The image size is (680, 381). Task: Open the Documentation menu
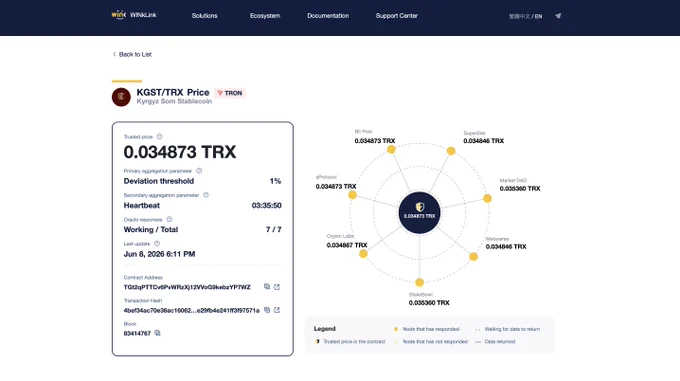pos(328,16)
